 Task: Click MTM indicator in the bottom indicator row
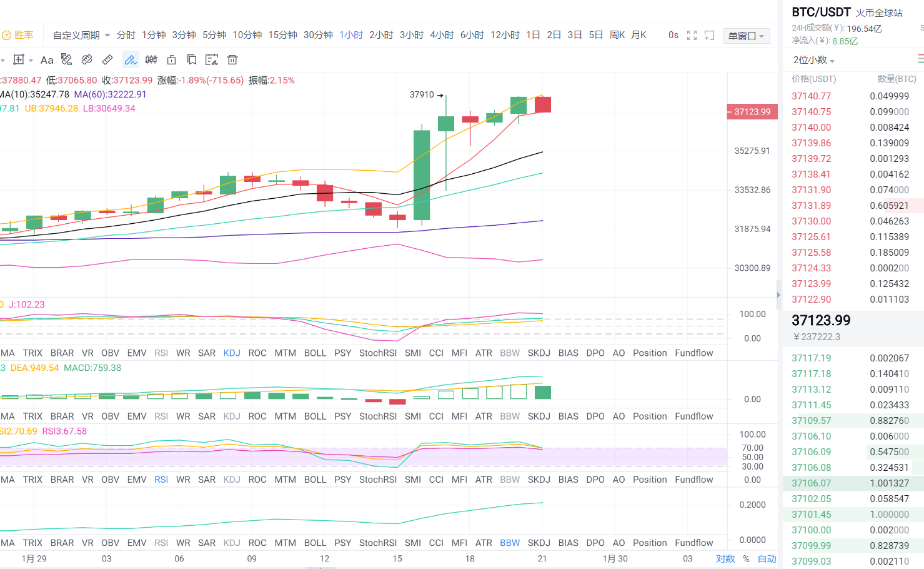coord(285,543)
